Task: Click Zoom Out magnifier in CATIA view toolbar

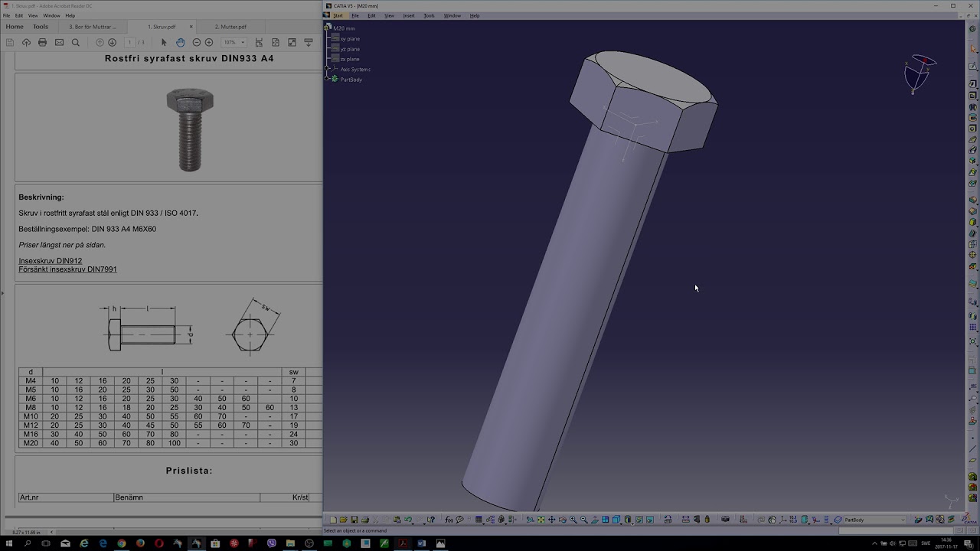Action: 583,520
